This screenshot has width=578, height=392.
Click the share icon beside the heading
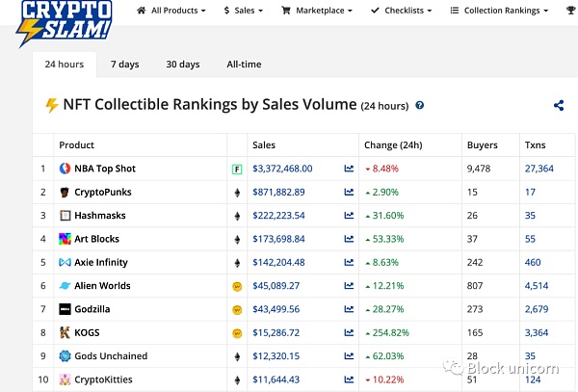pos(559,106)
